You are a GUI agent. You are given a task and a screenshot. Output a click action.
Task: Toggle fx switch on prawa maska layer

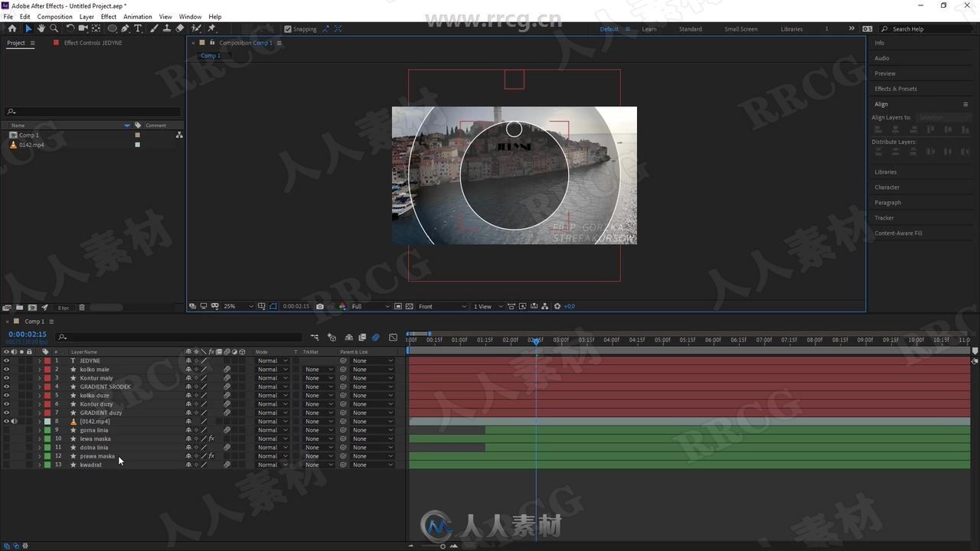(211, 456)
